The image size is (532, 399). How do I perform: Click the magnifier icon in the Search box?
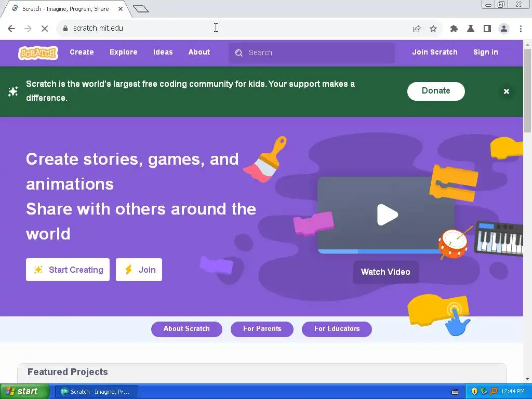(239, 53)
